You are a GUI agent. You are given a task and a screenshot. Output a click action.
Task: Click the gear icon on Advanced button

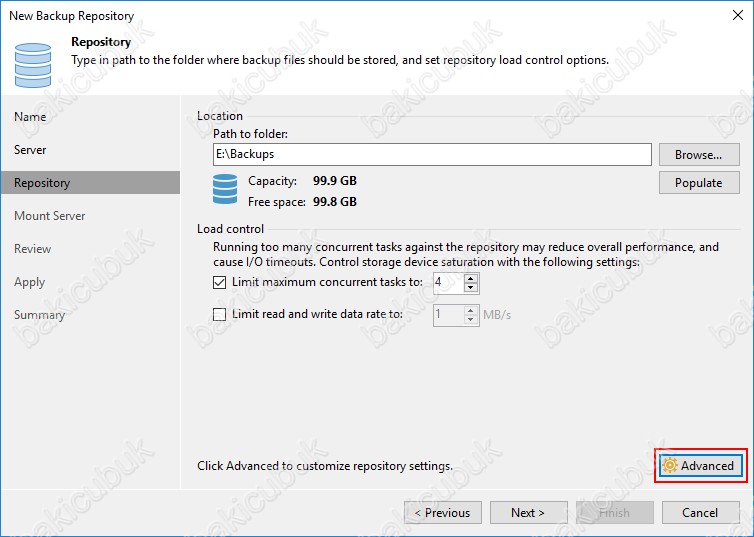click(671, 466)
